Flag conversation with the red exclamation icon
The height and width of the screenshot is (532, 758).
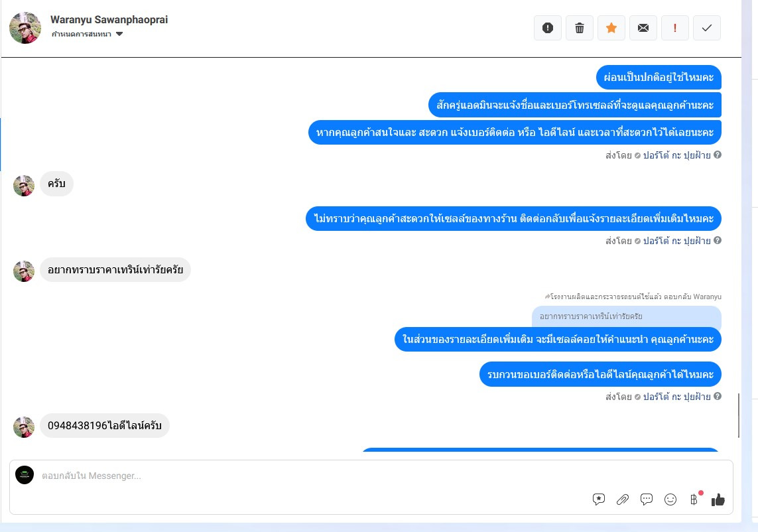point(675,28)
